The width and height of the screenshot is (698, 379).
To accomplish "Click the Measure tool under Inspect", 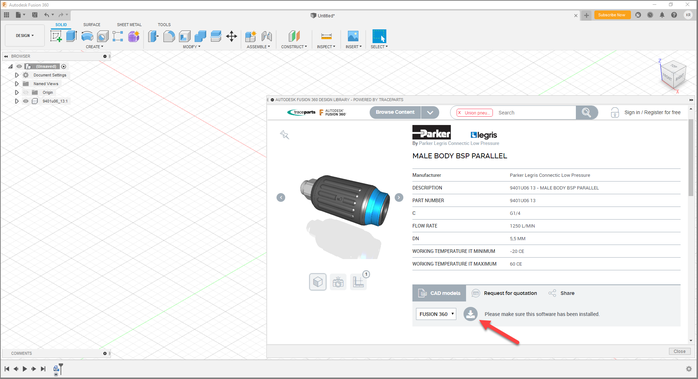I will [x=326, y=36].
